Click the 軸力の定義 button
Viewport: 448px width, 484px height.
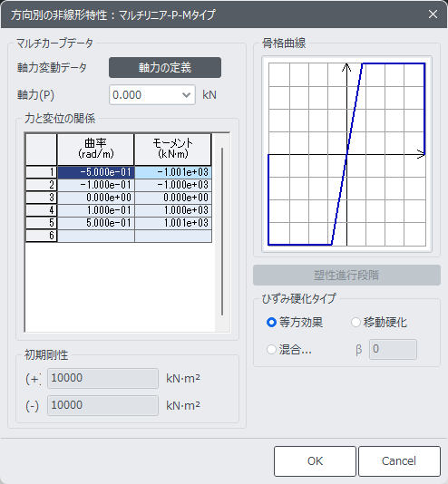click(x=165, y=67)
